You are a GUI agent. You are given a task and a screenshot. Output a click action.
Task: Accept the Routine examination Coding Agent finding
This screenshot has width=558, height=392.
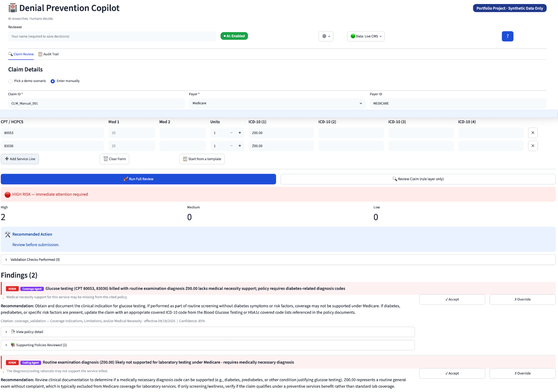452,373
